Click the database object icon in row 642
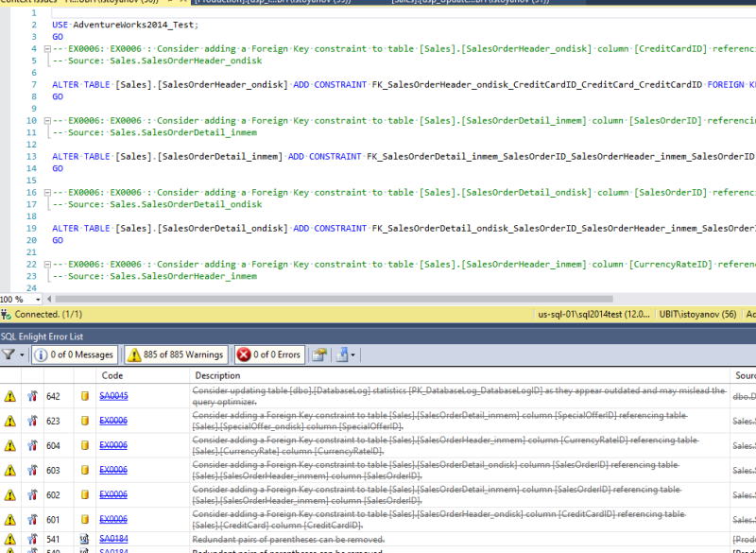The height and width of the screenshot is (553, 756). click(x=85, y=396)
